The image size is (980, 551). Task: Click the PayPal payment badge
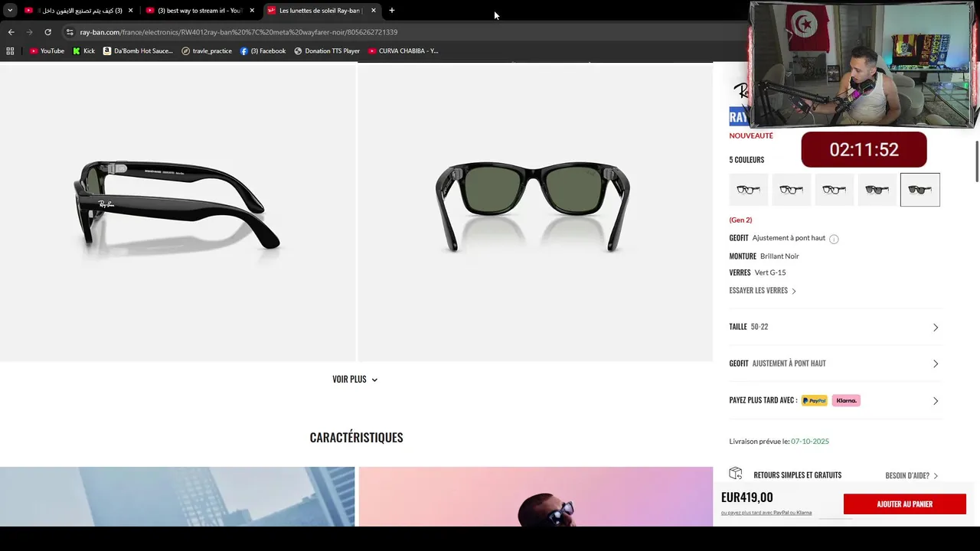[815, 400]
